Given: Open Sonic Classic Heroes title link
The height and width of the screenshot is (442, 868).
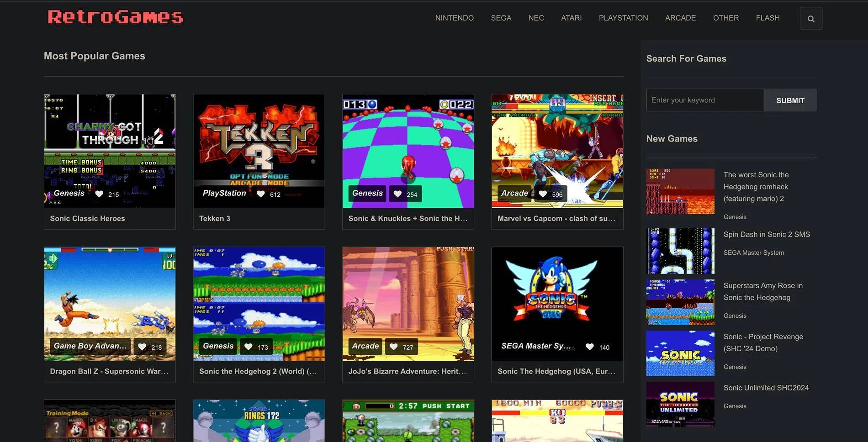Looking at the screenshot, I should (x=87, y=218).
